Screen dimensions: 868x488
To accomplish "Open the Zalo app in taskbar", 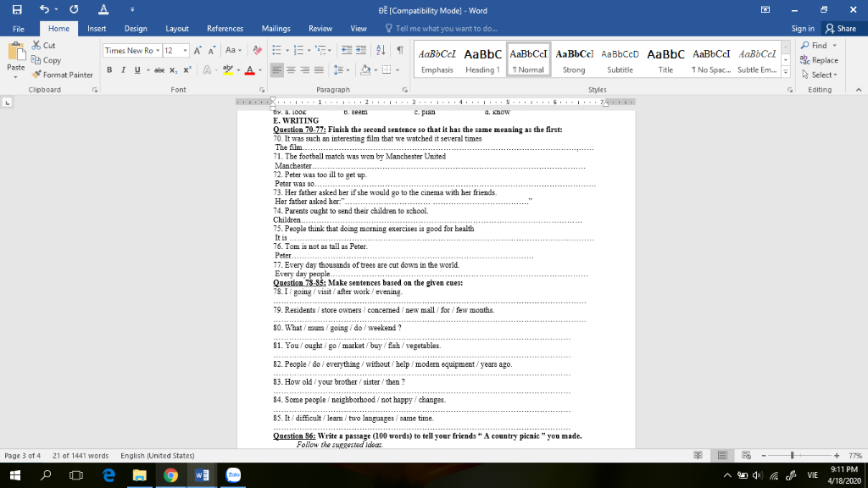I will coord(233,475).
